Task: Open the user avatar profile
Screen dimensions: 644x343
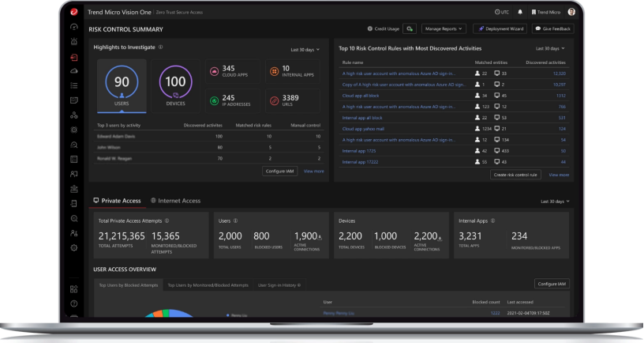Action: tap(571, 12)
